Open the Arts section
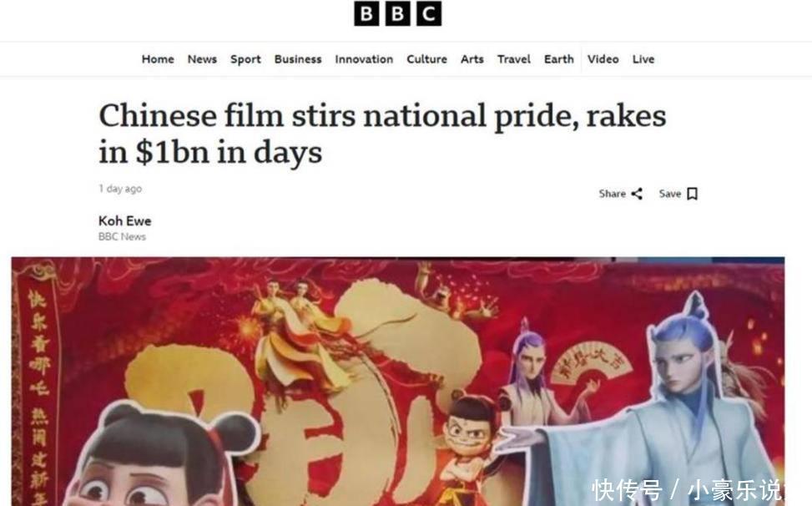The image size is (812, 506). pyautogui.click(x=472, y=59)
